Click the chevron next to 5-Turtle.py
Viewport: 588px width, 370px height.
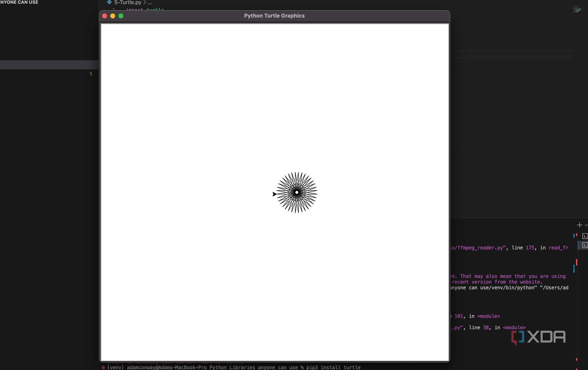[x=145, y=2]
